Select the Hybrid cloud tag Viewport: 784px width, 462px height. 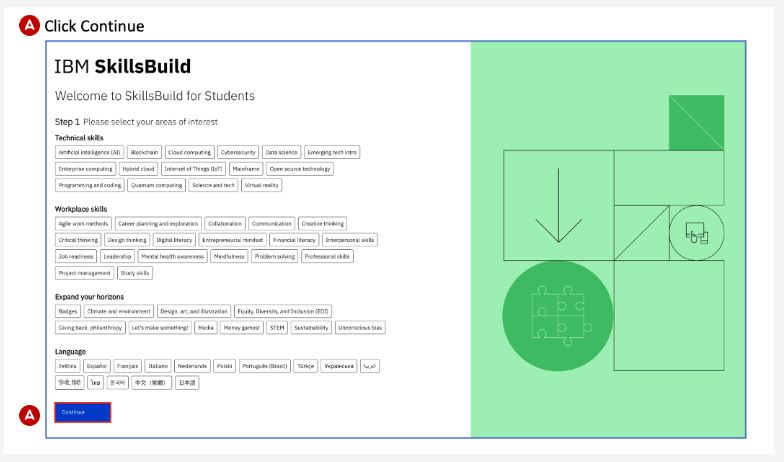(x=138, y=169)
